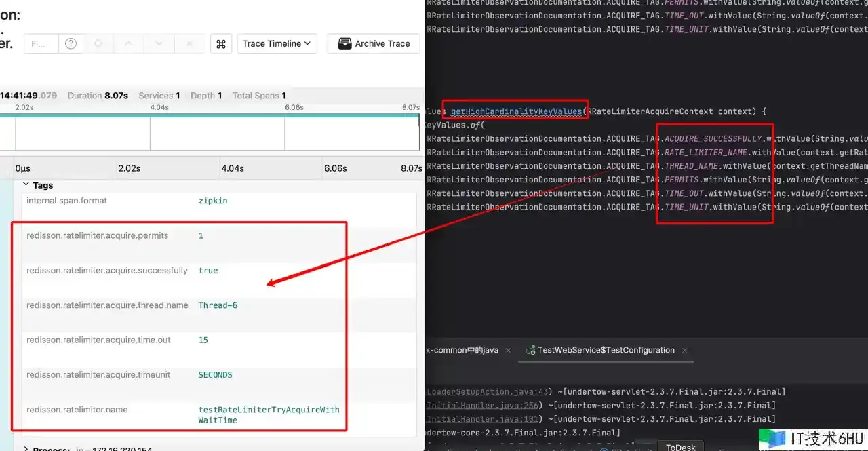868x451 pixels.
Task: Click the Depth 1 header stat
Action: coord(206,96)
